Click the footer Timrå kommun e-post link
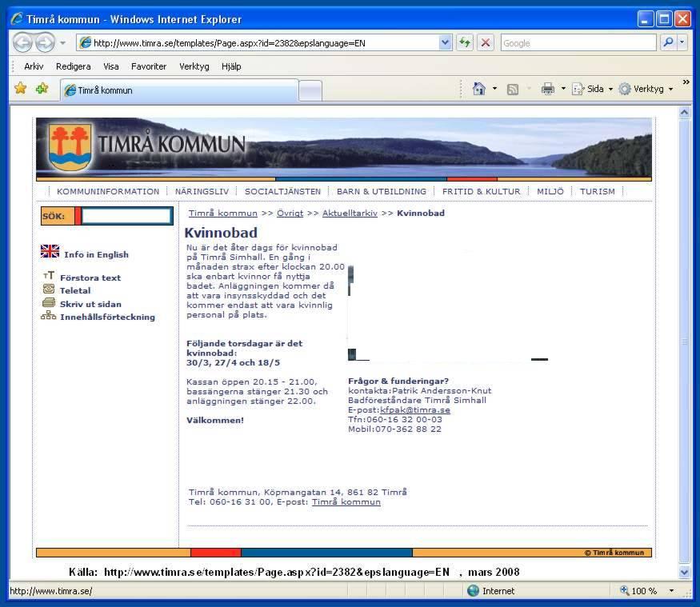Image resolution: width=700 pixels, height=607 pixels. tap(346, 502)
